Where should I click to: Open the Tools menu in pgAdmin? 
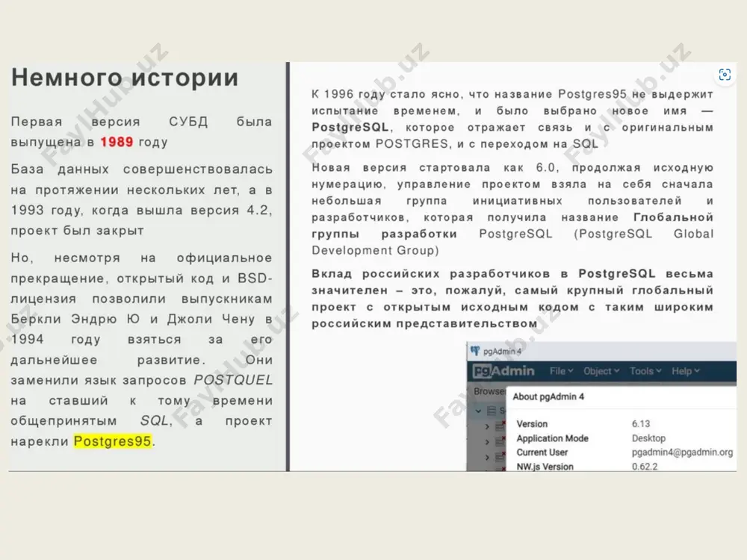(645, 371)
